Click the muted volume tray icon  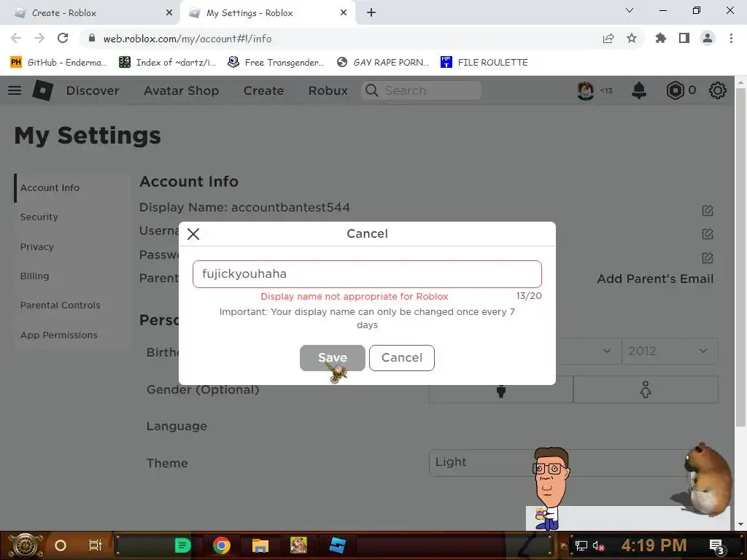pyautogui.click(x=598, y=546)
